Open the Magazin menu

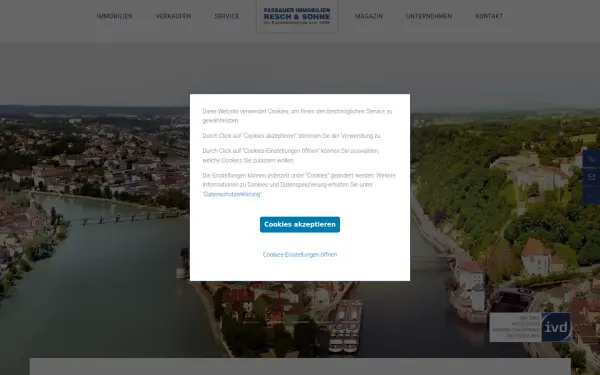(369, 16)
